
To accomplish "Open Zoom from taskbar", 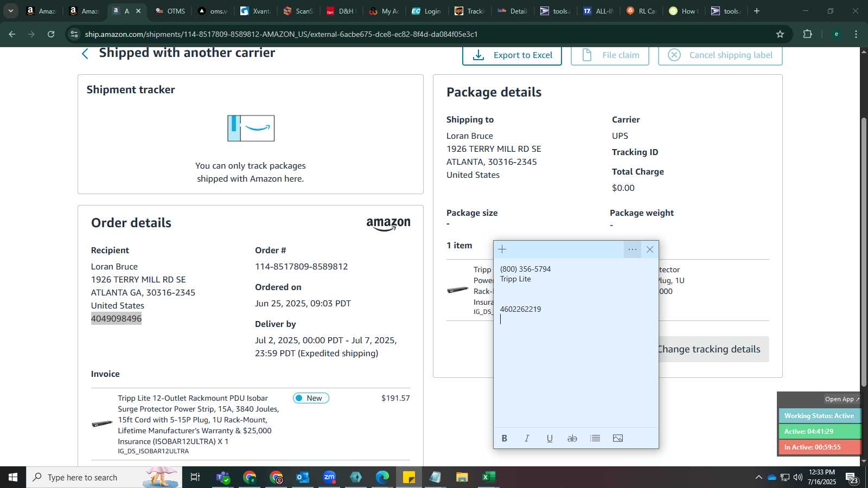I will pos(329,477).
